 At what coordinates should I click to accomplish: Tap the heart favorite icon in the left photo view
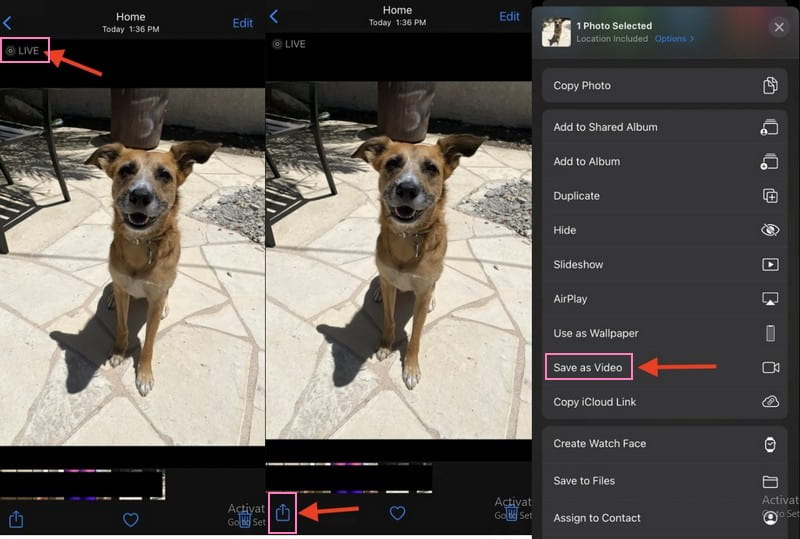point(129,519)
